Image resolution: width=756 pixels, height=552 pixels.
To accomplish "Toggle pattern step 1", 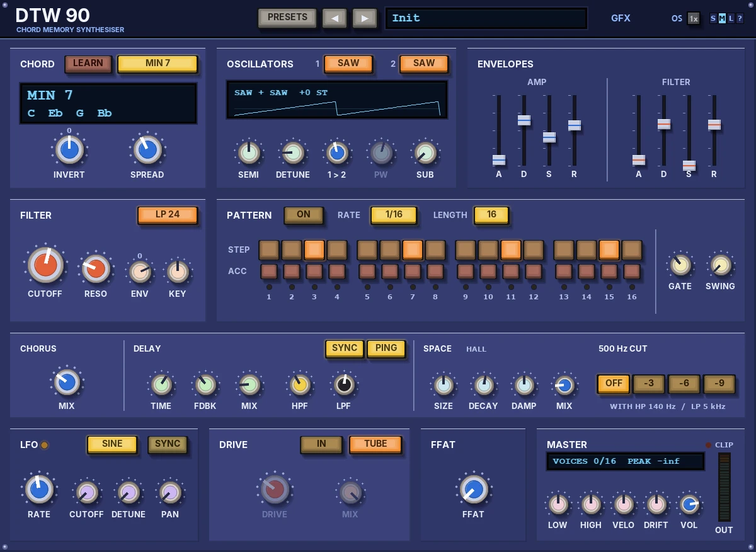I will pyautogui.click(x=269, y=250).
